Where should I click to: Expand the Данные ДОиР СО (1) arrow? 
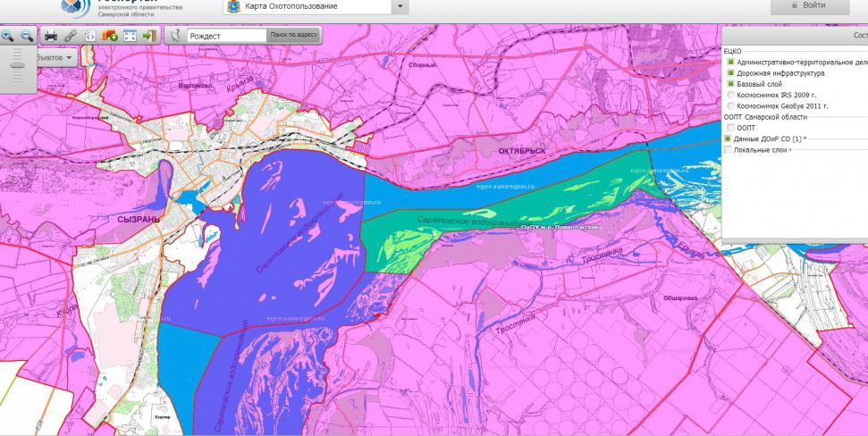[805, 139]
